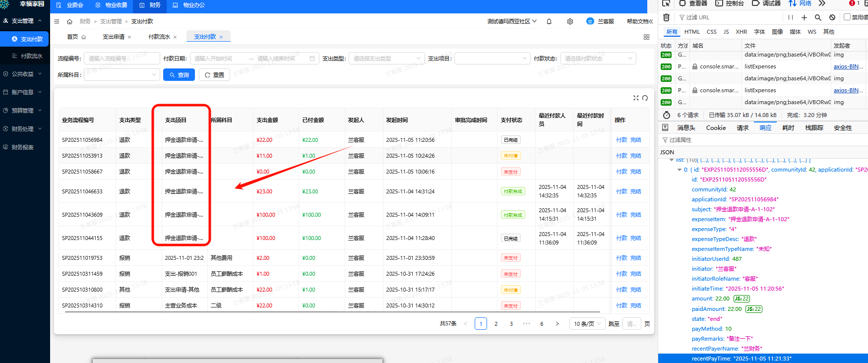This screenshot has height=363, width=868.
Task: Click the notification bell icon
Action: point(549,21)
